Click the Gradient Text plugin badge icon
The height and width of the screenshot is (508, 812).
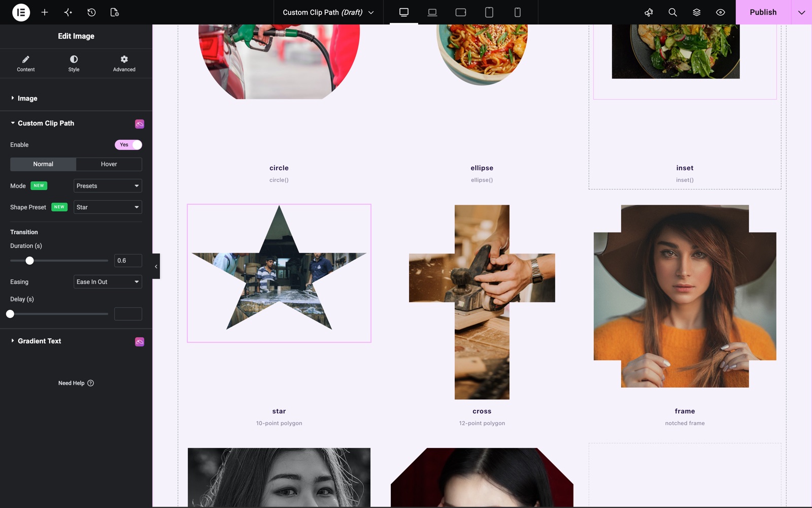[x=140, y=342]
